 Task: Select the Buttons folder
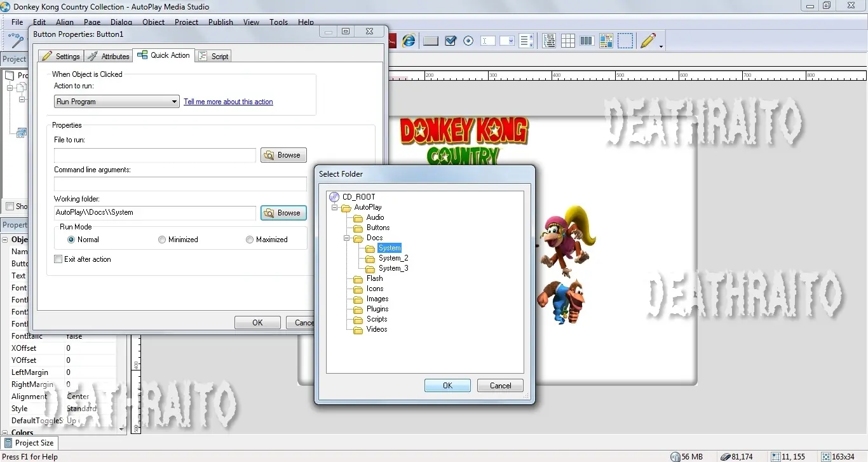pos(378,228)
